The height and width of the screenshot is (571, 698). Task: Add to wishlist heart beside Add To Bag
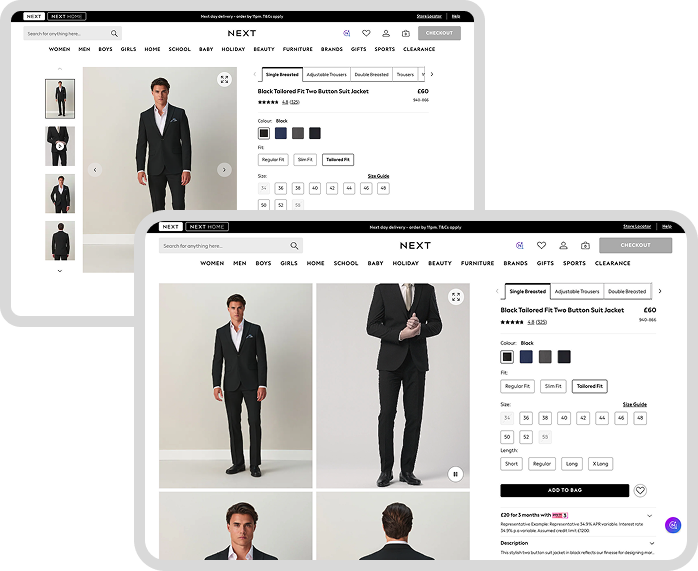[640, 490]
